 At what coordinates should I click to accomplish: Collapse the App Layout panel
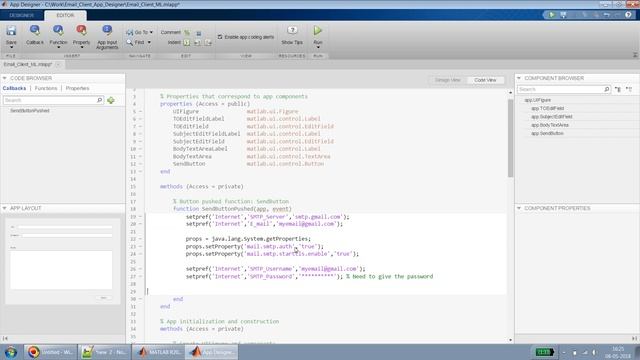[x=4, y=208]
